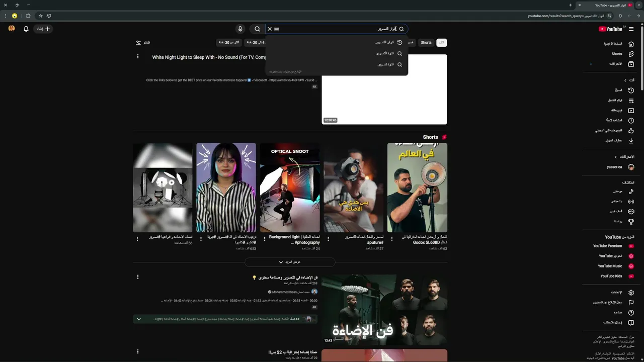Select the over 20 minutes chip
The height and width of the screenshot is (362, 644).
tap(228, 43)
